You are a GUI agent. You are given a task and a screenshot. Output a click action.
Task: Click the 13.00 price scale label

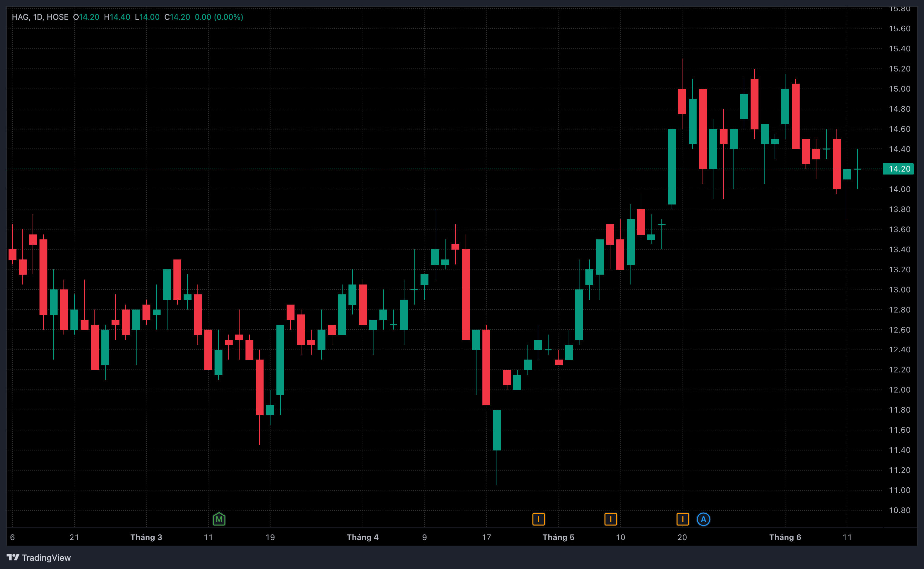900,289
